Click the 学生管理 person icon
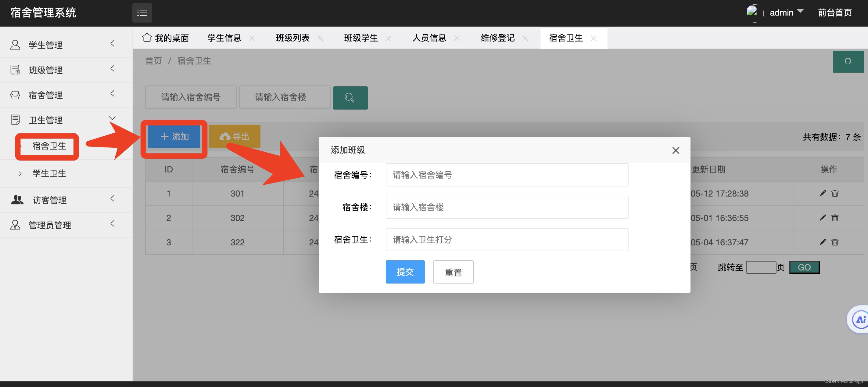 coord(15,45)
